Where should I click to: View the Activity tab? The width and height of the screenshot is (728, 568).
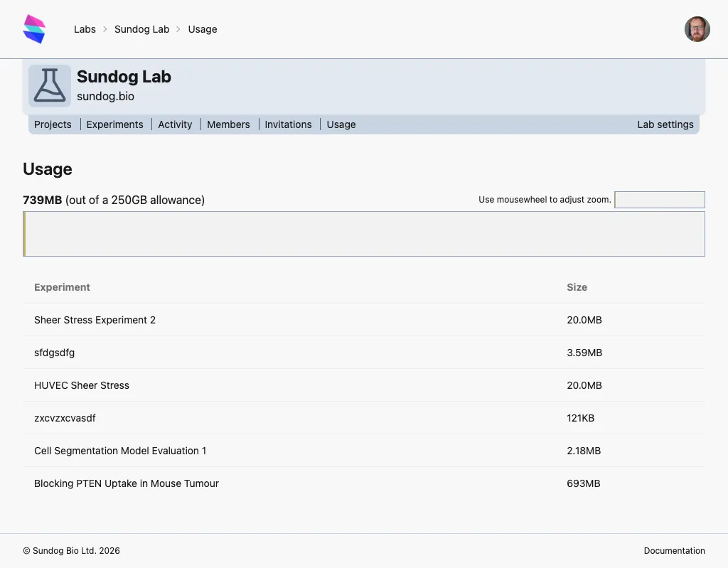point(175,124)
